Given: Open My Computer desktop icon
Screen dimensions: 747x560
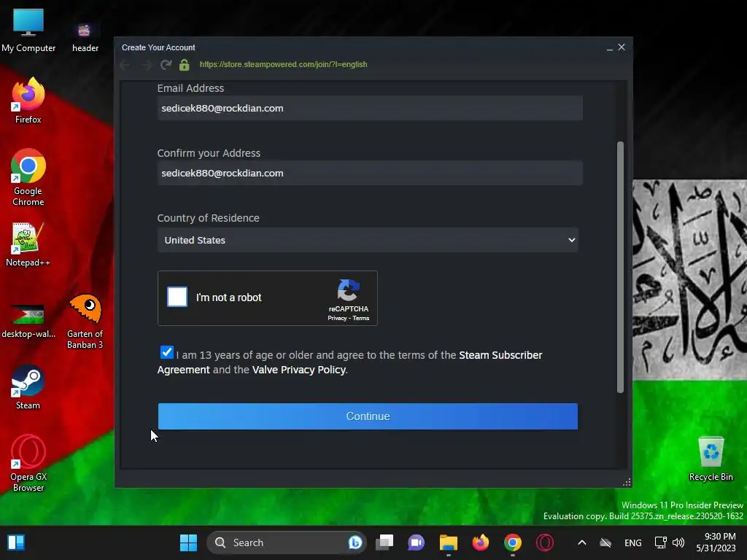Looking at the screenshot, I should (28, 30).
